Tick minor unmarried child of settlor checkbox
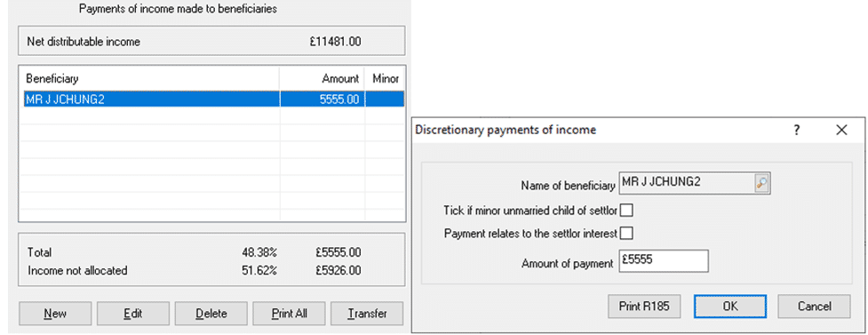The width and height of the screenshot is (868, 335). coord(626,211)
